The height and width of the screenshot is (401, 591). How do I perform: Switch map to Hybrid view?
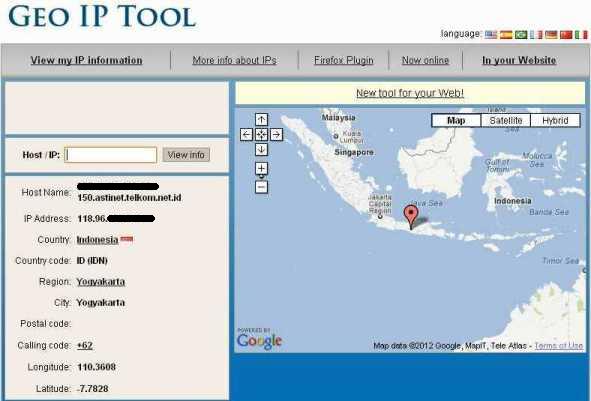[x=555, y=121]
